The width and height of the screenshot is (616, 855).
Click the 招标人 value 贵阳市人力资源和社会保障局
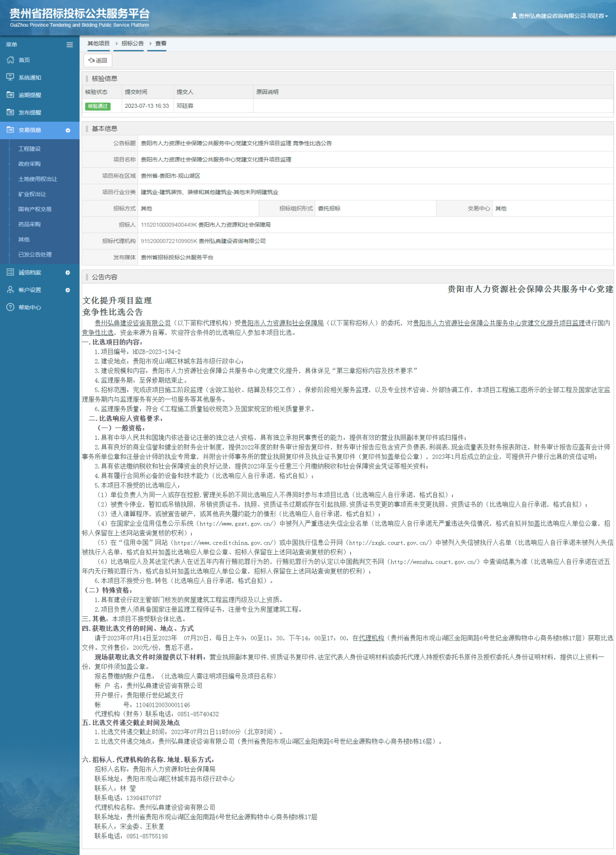point(235,225)
